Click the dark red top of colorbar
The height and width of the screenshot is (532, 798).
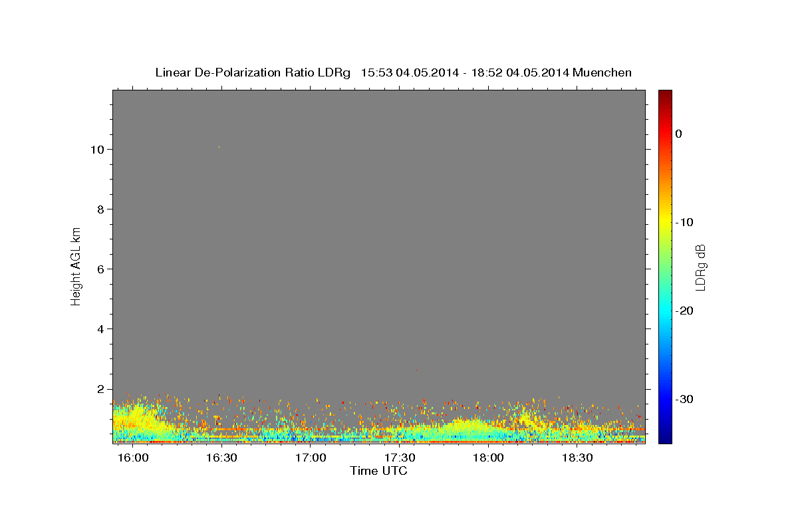(x=665, y=94)
